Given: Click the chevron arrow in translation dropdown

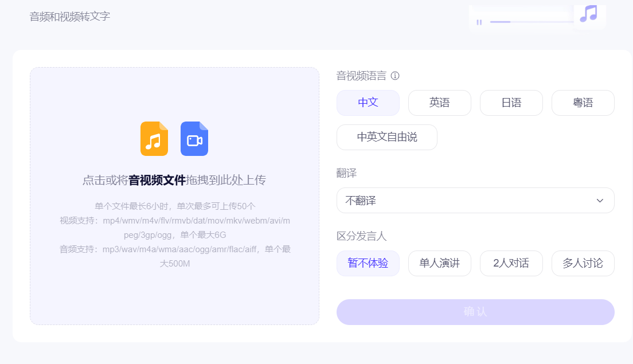Looking at the screenshot, I should coord(600,200).
